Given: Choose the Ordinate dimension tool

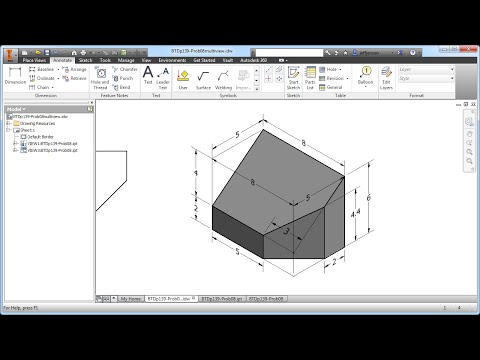Looking at the screenshot, I should (41, 78).
